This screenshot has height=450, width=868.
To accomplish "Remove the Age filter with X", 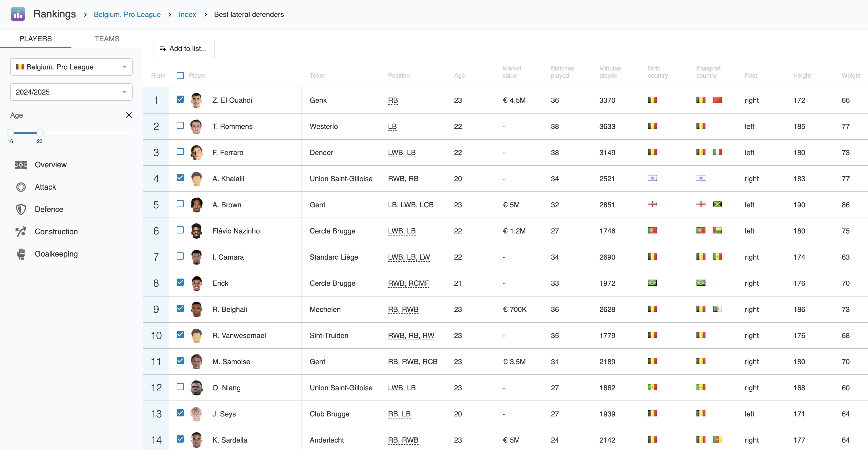I will click(129, 115).
